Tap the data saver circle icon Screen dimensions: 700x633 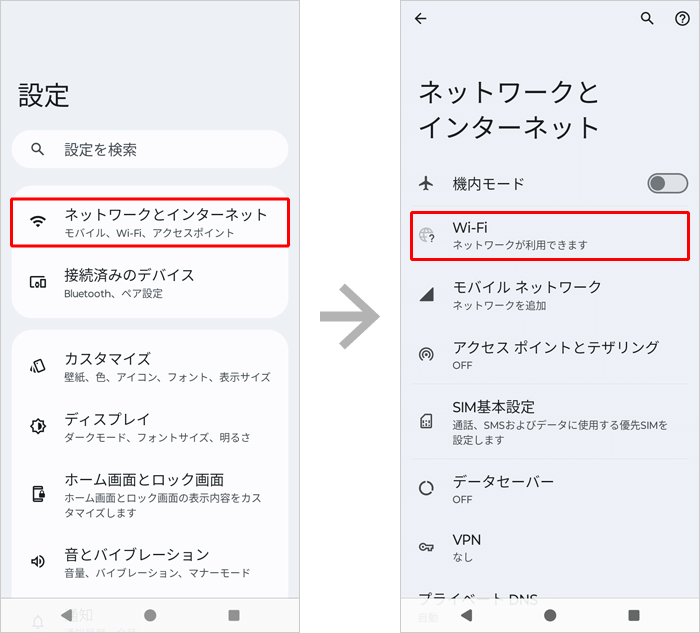pos(427,489)
